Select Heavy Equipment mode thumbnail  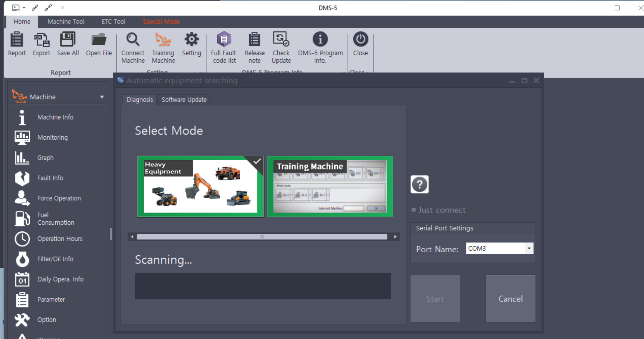tap(200, 186)
